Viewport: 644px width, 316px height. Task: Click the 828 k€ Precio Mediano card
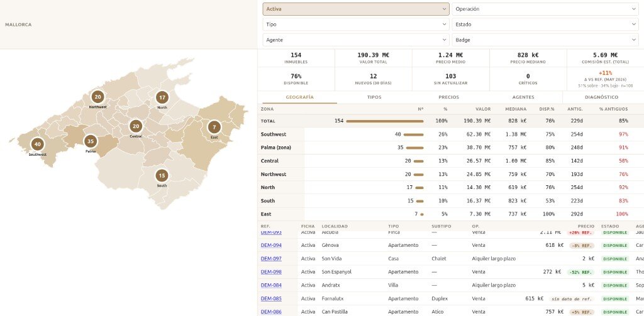(528, 58)
